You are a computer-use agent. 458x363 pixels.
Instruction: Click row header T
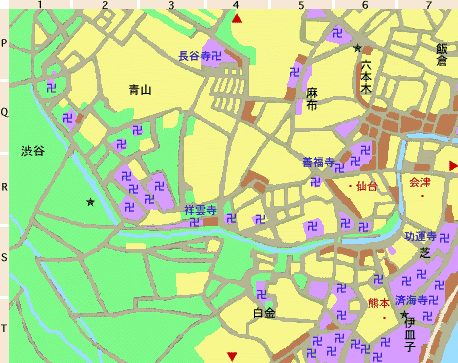[x=4, y=328]
